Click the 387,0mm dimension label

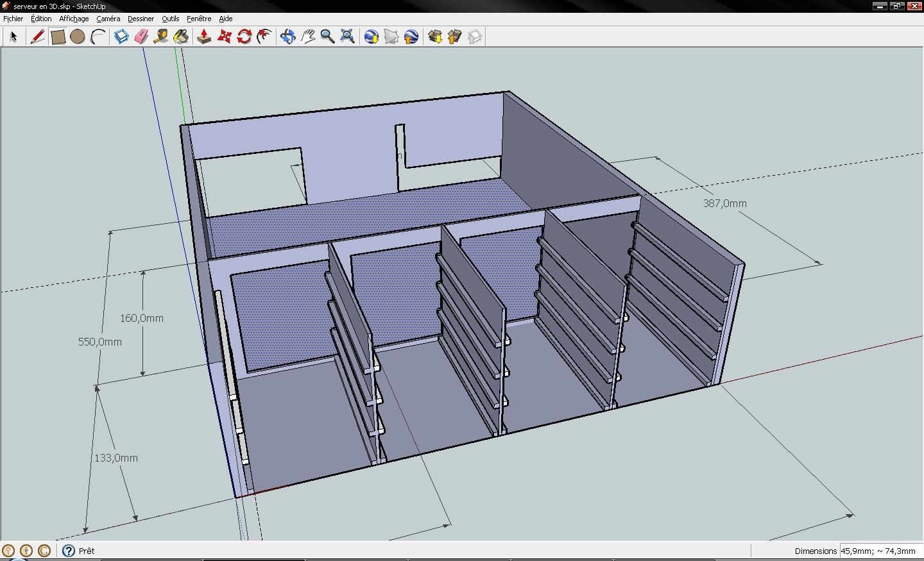click(725, 203)
